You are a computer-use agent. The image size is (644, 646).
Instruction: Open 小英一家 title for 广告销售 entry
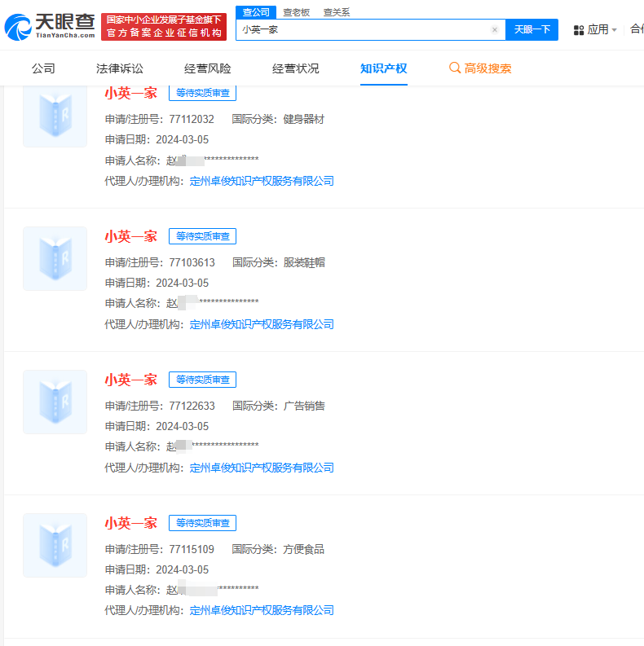point(130,380)
